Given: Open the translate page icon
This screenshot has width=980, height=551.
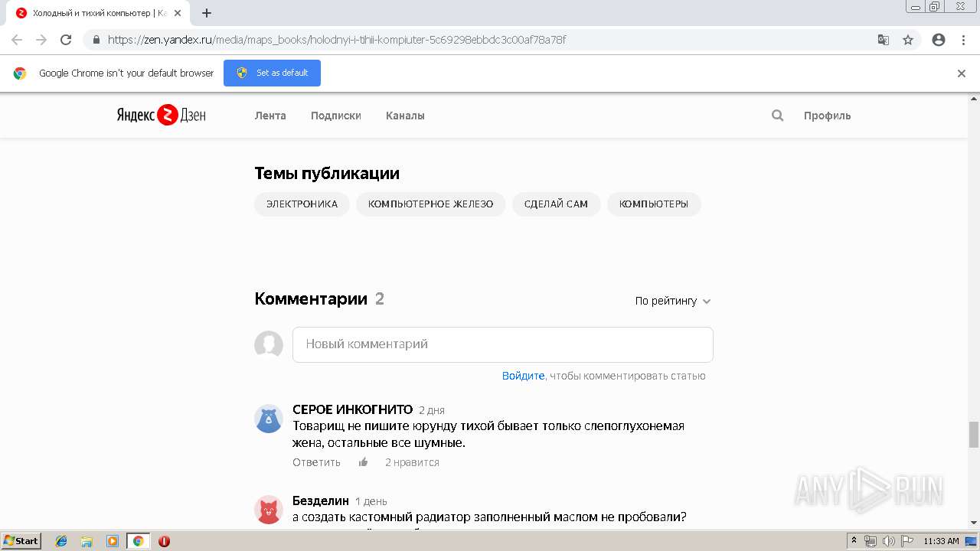Looking at the screenshot, I should pos(883,40).
